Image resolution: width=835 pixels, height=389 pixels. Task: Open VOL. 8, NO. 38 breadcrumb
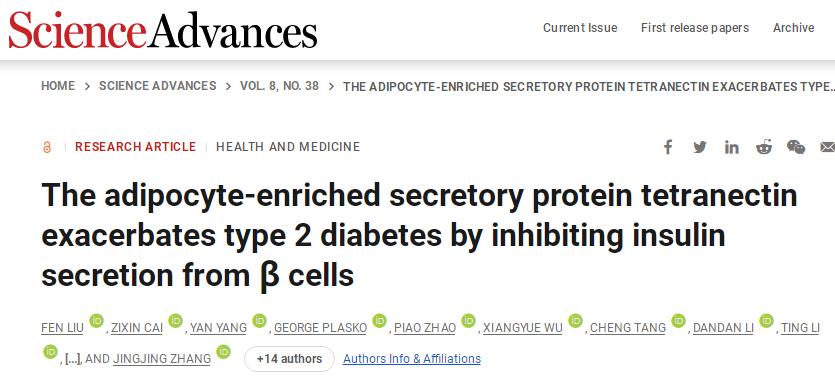280,86
